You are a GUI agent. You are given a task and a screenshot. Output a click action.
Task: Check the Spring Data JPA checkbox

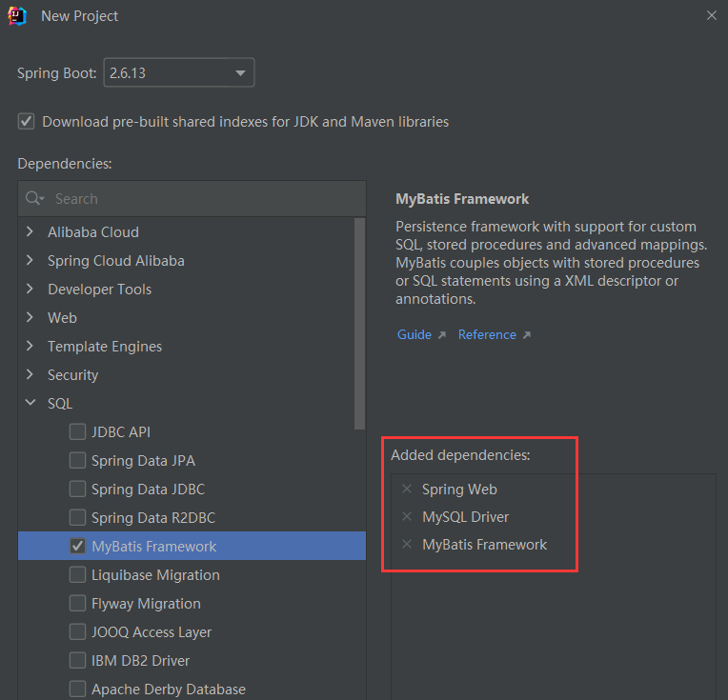coord(77,461)
